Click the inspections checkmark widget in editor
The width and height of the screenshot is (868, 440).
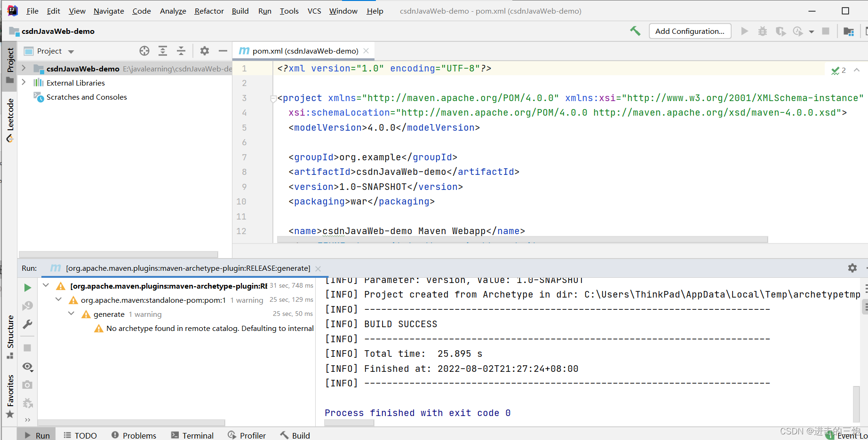pyautogui.click(x=838, y=71)
